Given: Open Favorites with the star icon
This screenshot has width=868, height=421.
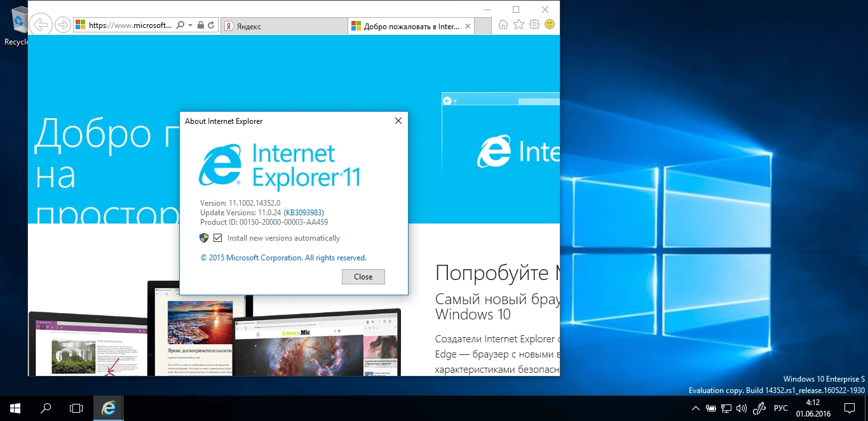Looking at the screenshot, I should (519, 25).
